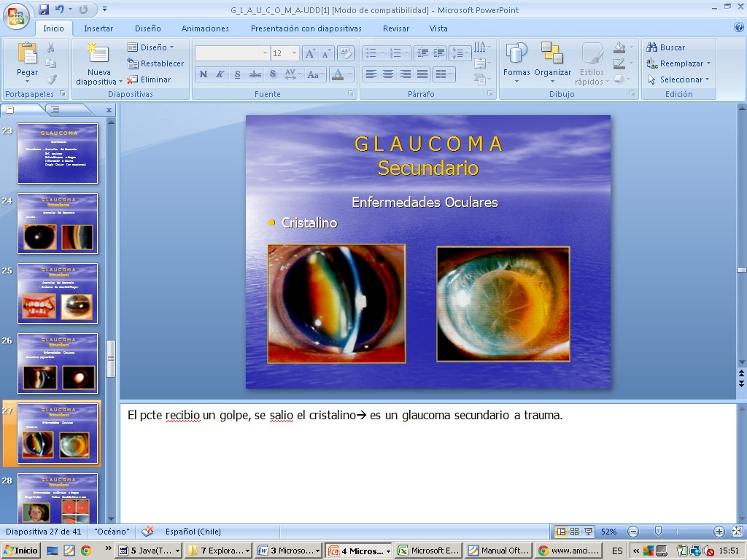Open the Insertar ribbon tab

98,28
